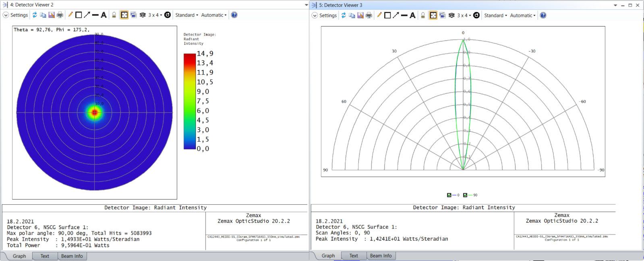Click 'Theta = 92,76, Phi = 175,2' readout
This screenshot has width=644, height=261.
(x=52, y=30)
